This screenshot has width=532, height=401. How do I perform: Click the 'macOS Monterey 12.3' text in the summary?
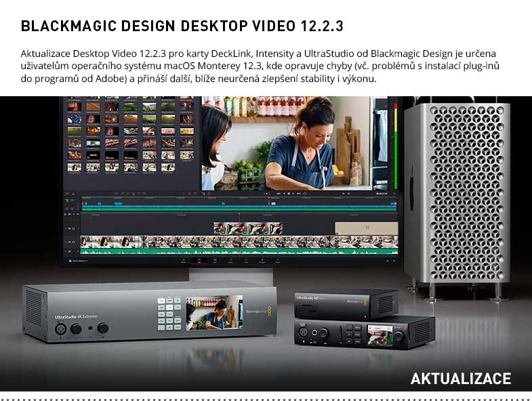(212, 66)
